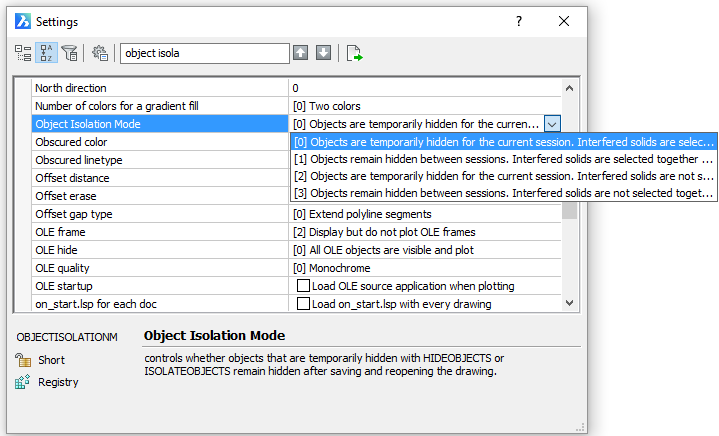The height and width of the screenshot is (436, 719).
Task: Switch to categorized settings view icon
Action: [23, 53]
